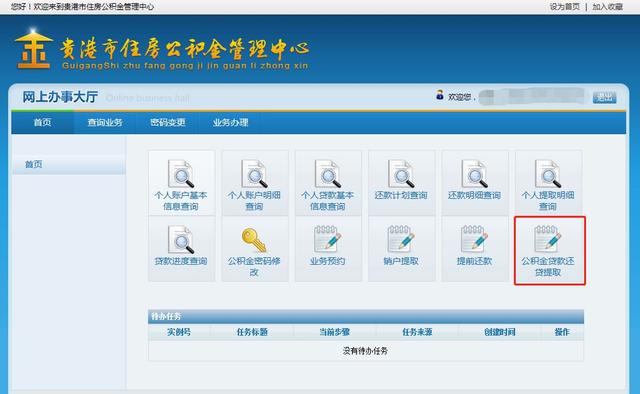Screen dimensions: 640x394
Task: Click the 任务来源 column header
Action: coord(417,332)
